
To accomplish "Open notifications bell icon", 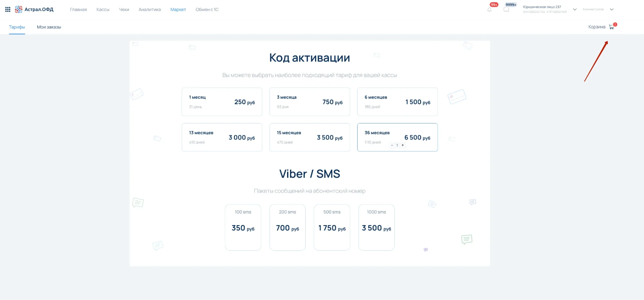I will pos(489,10).
